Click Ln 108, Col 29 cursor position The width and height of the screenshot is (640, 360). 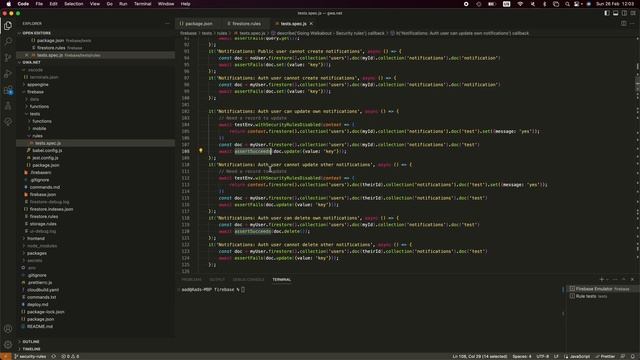click(x=480, y=356)
